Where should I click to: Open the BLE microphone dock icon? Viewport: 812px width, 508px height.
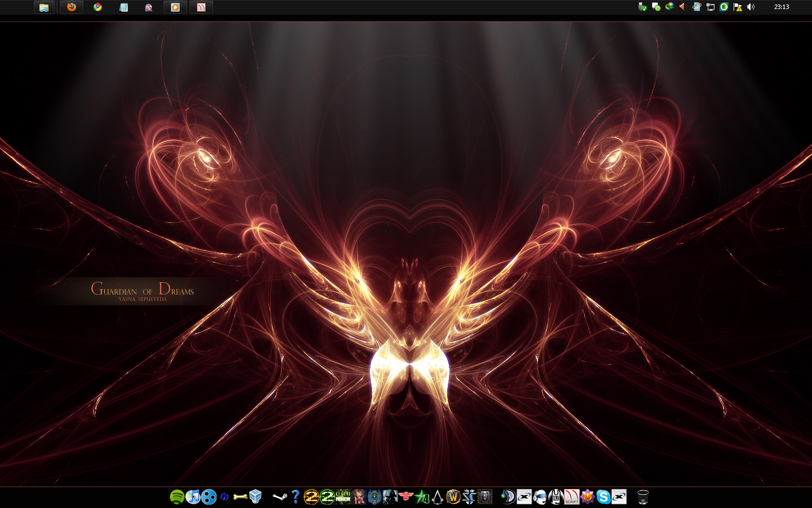[x=556, y=497]
